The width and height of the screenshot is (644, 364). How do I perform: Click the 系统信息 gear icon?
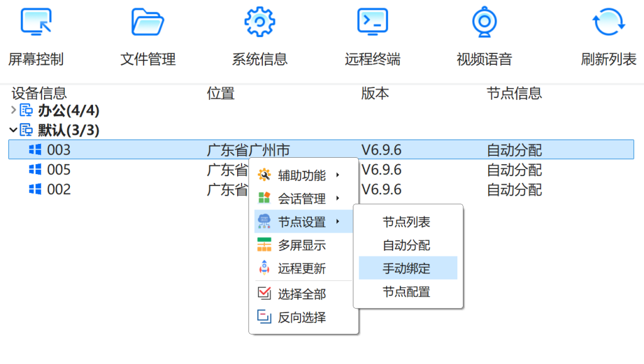click(260, 21)
